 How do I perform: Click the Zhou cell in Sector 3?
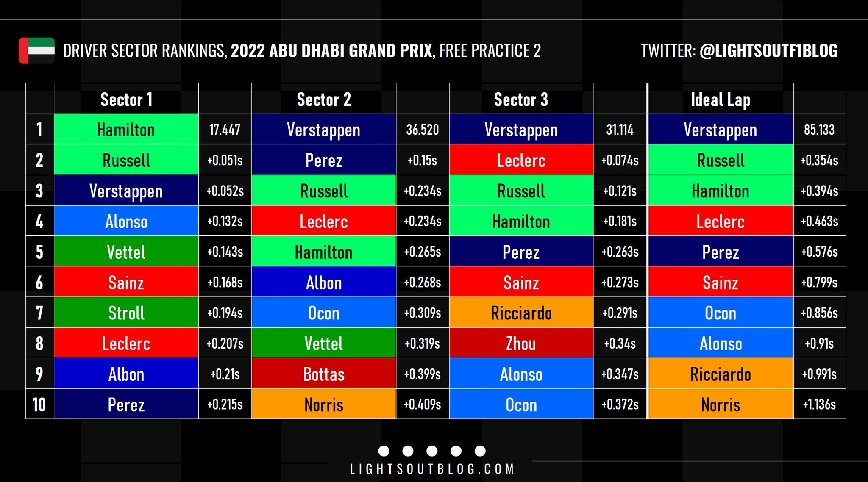521,343
